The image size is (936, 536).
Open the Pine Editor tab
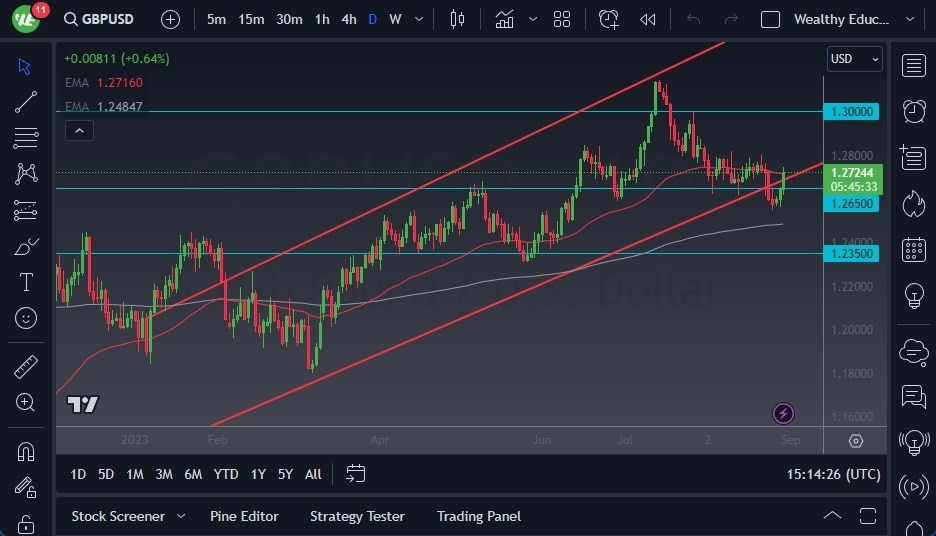tap(244, 516)
